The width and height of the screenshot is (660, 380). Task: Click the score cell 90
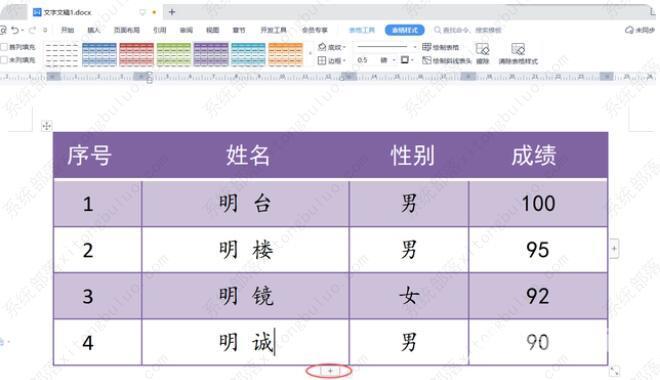coord(538,342)
